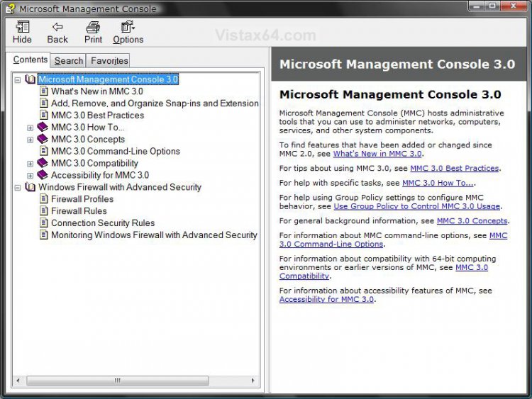The height and width of the screenshot is (399, 532).
Task: Open the Options toolbar menu
Action: pos(128,33)
